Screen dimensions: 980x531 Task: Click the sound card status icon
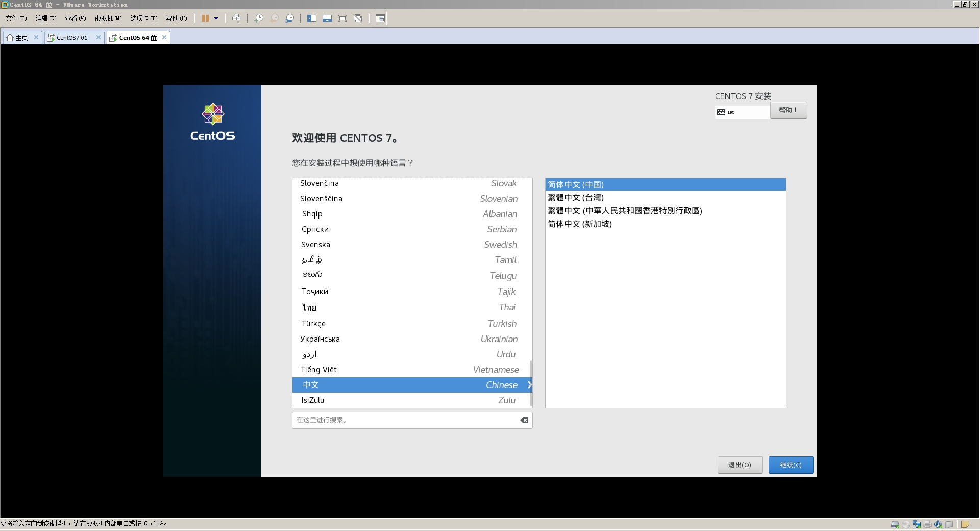pyautogui.click(x=938, y=524)
